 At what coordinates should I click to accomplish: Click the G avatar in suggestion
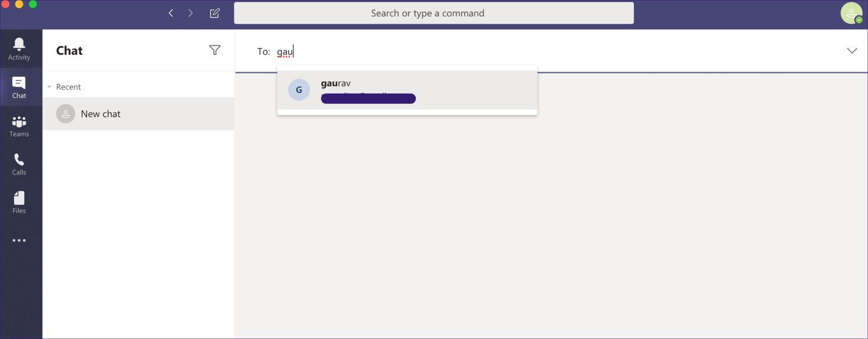(299, 90)
